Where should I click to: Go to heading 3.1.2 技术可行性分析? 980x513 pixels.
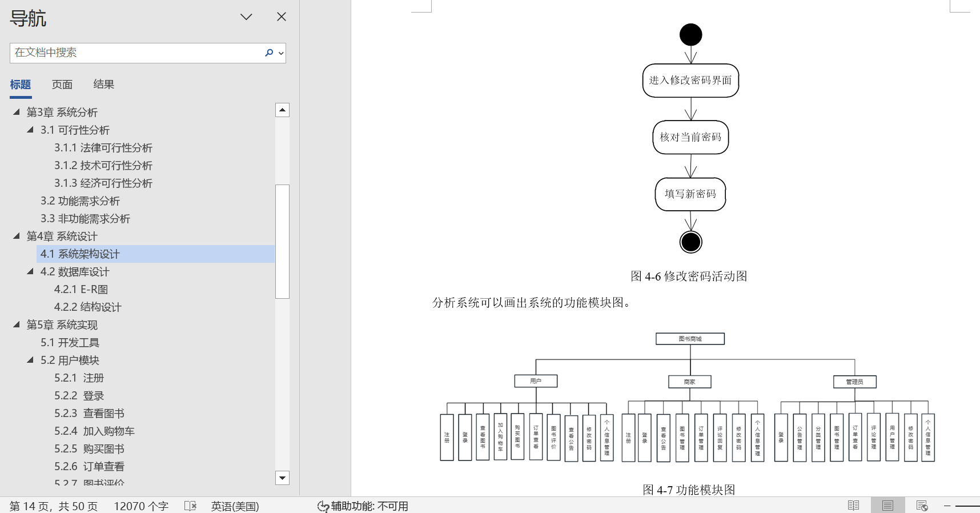(x=103, y=165)
